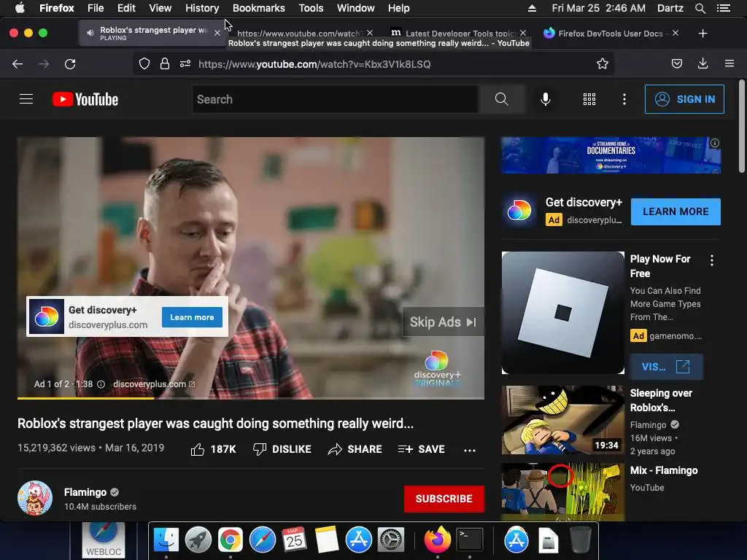
Task: Open the Firefox downloads panel
Action: pyautogui.click(x=703, y=64)
